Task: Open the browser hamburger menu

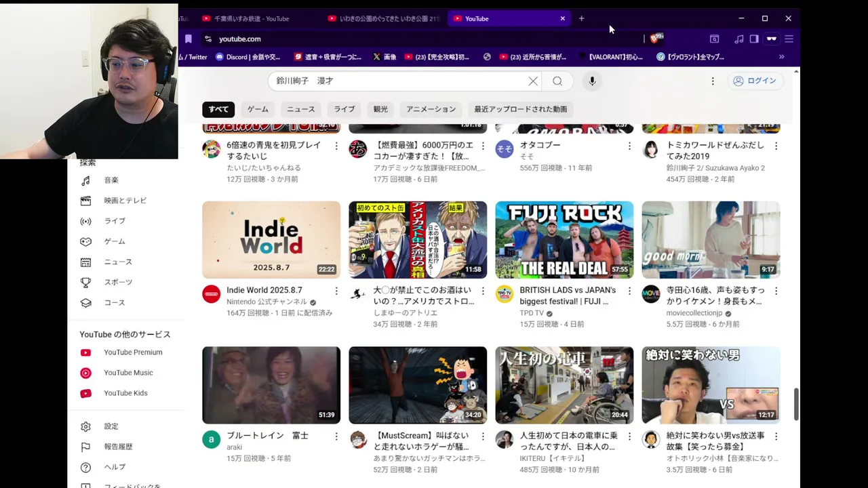Action: (789, 39)
